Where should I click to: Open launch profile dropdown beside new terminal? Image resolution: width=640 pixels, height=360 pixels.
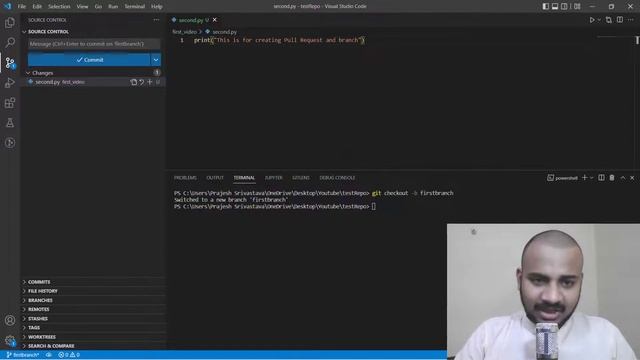[592, 178]
